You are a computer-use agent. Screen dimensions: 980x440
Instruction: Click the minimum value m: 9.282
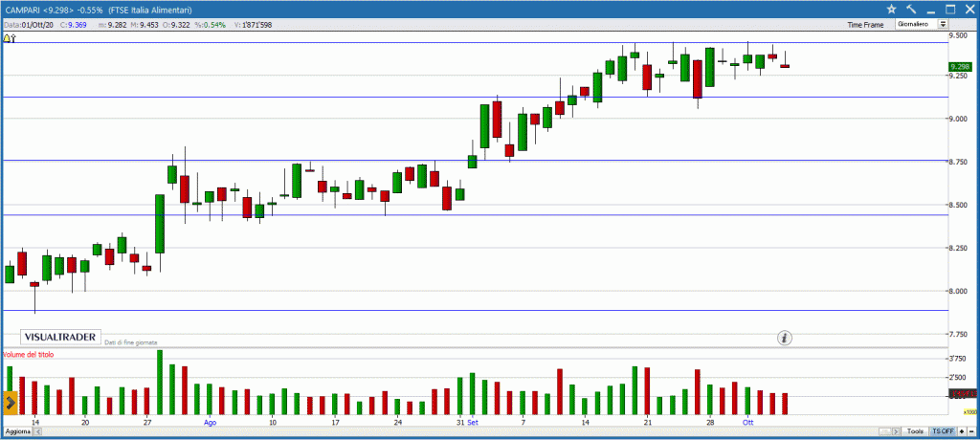[x=113, y=25]
